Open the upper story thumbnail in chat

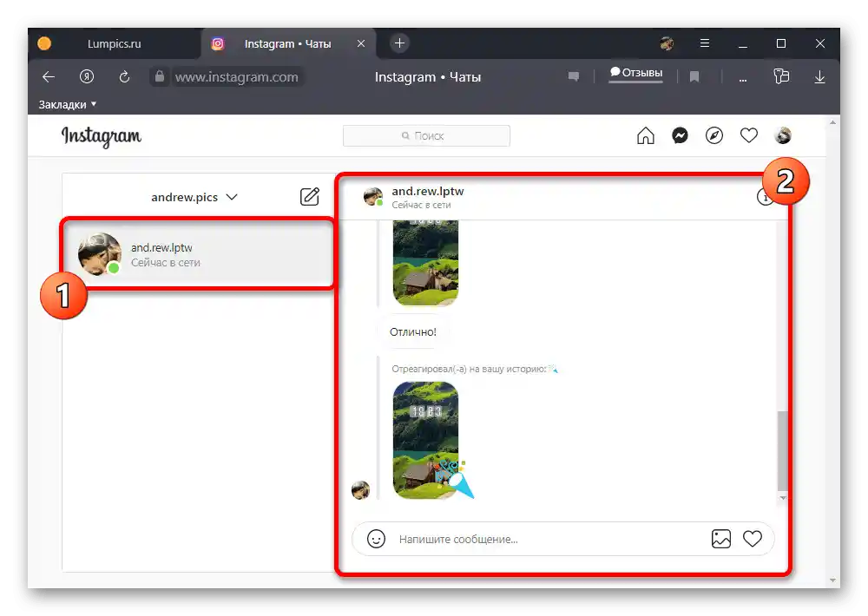pyautogui.click(x=425, y=263)
